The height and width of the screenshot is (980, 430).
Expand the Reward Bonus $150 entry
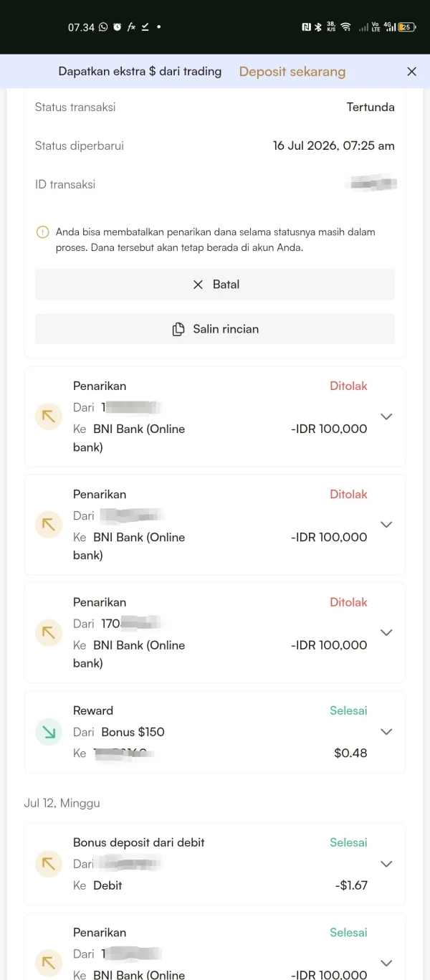point(386,732)
